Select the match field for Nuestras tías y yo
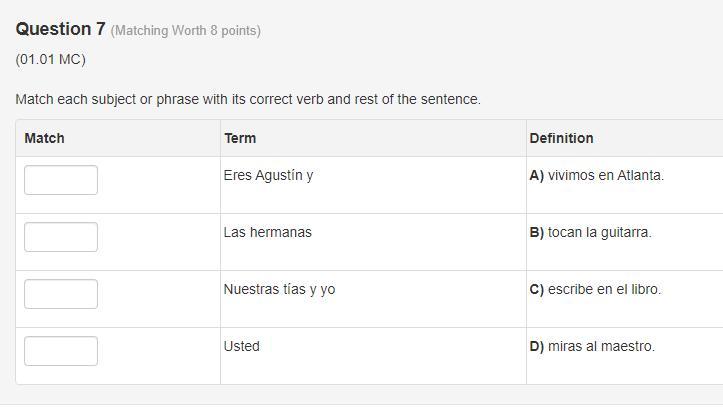This screenshot has height=410, width=723. tap(61, 294)
